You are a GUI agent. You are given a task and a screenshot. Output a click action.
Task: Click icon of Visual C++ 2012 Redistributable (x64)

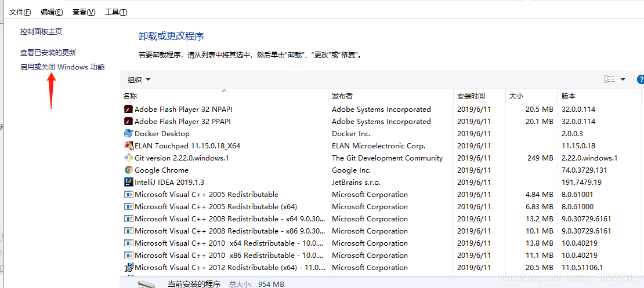129,268
